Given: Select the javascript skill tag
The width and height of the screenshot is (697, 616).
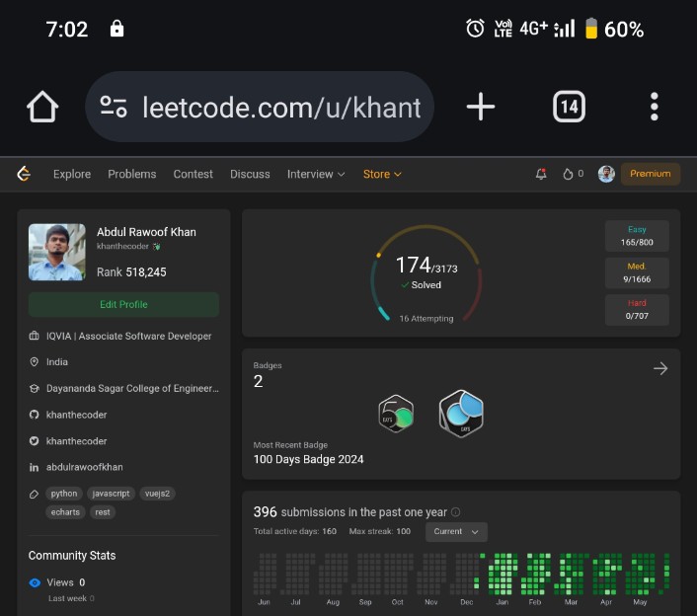Looking at the screenshot, I should click(111, 494).
